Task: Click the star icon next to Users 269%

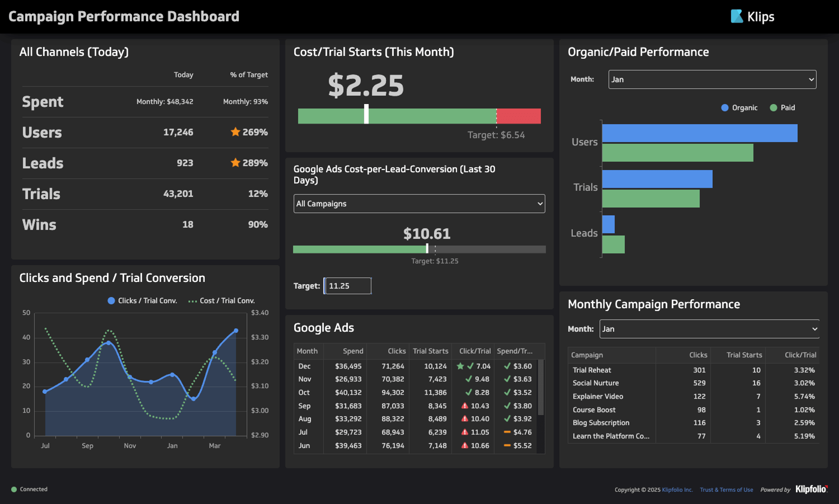Action: (235, 132)
